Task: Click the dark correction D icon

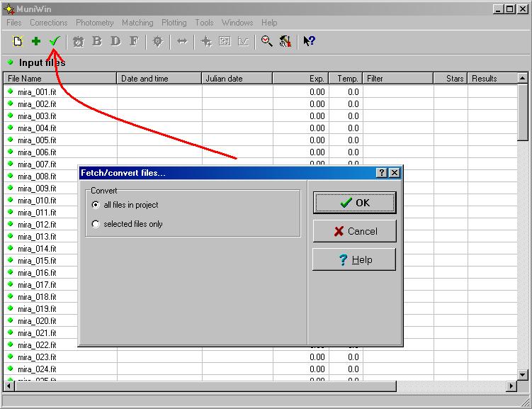Action: (115, 42)
